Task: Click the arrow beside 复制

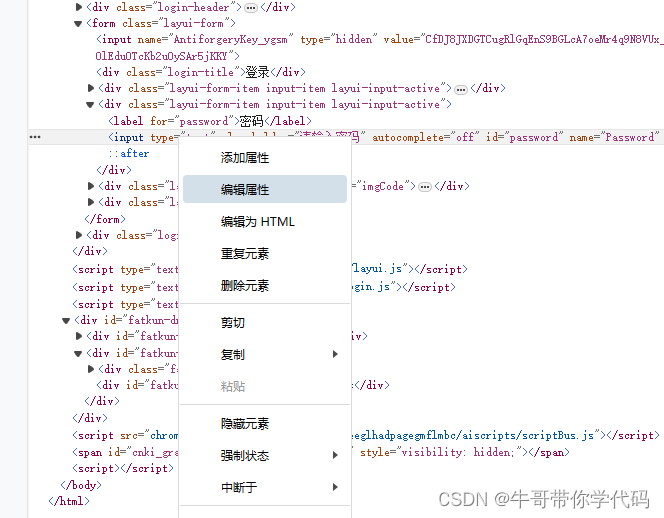Action: [x=335, y=354]
